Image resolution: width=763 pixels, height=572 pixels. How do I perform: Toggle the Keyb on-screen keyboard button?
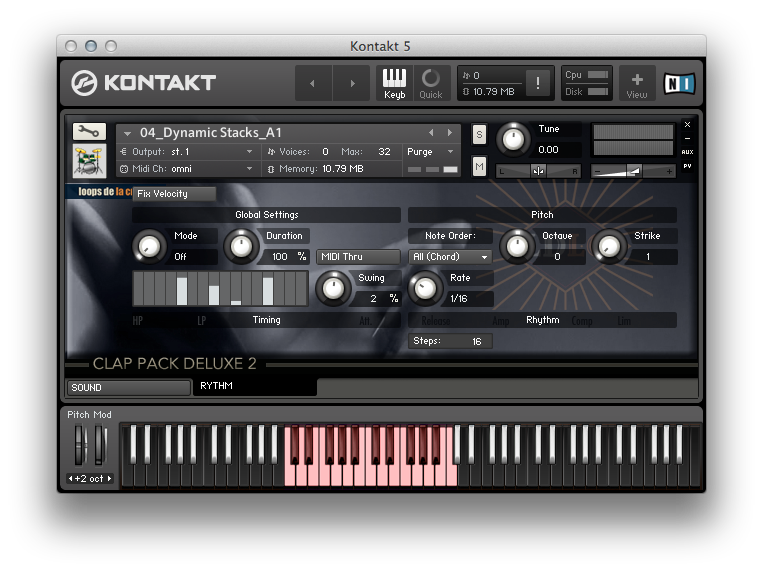(394, 84)
